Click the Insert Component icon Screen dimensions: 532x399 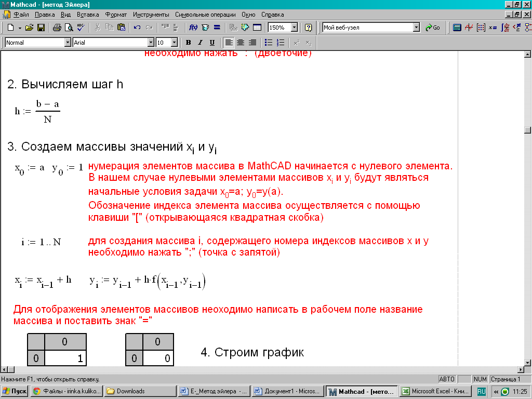[x=245, y=28]
